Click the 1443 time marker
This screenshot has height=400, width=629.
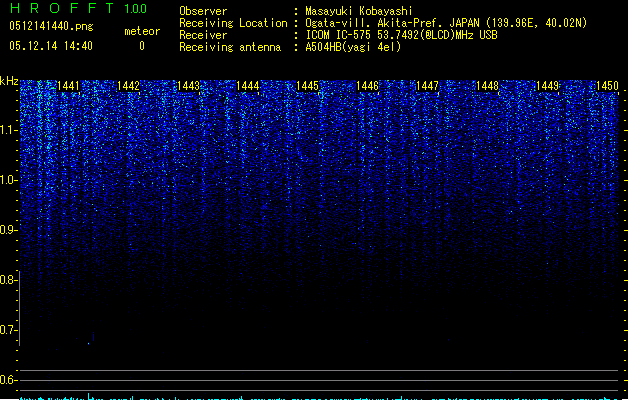[x=188, y=86]
